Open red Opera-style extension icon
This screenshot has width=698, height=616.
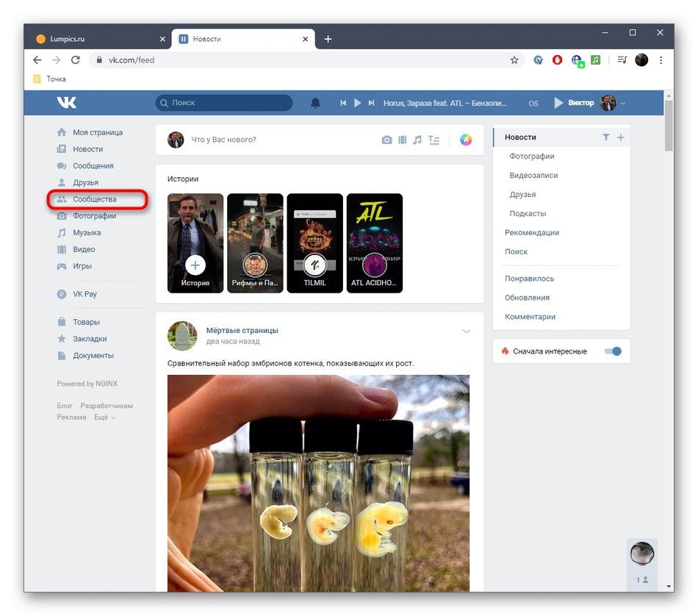(x=557, y=60)
